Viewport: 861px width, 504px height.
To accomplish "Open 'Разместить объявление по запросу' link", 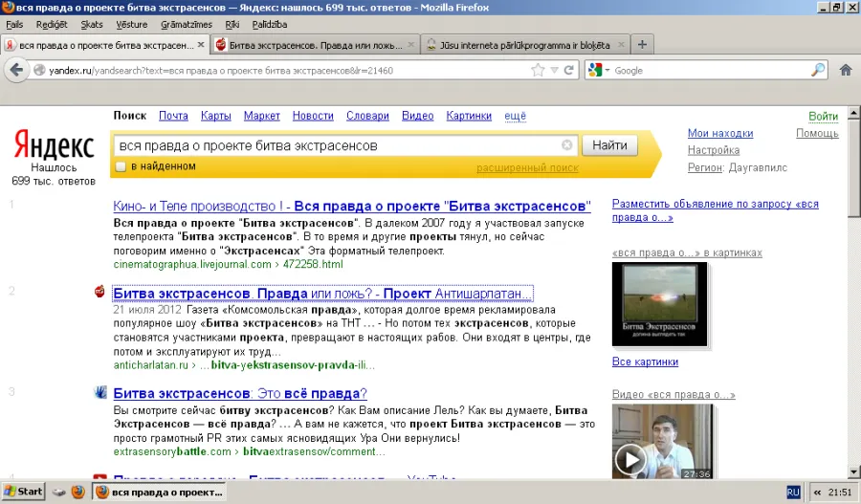I will point(715,210).
